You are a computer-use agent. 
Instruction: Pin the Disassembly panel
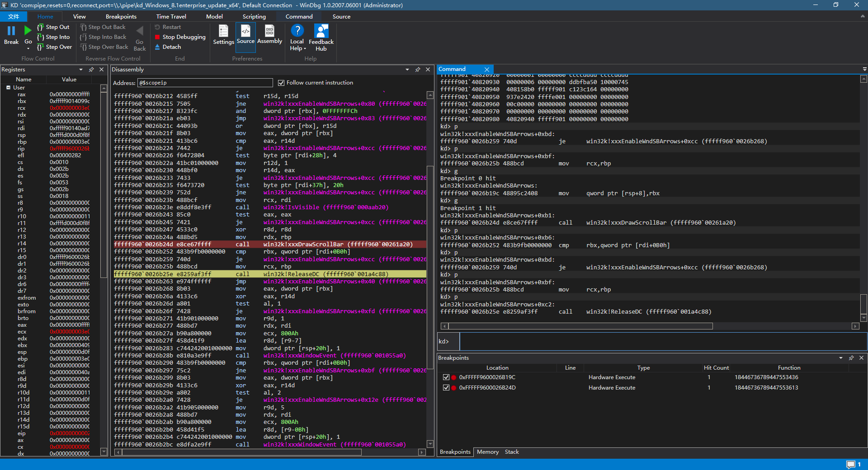tap(418, 70)
